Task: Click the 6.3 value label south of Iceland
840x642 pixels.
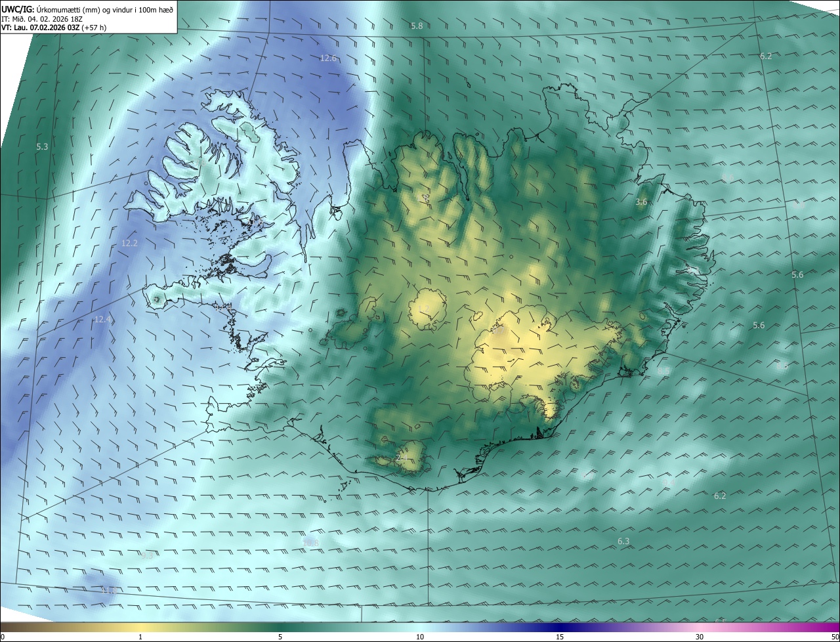Action: pyautogui.click(x=623, y=542)
